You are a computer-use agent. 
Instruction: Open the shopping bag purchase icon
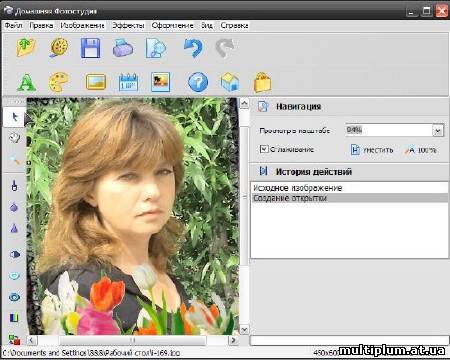click(263, 82)
